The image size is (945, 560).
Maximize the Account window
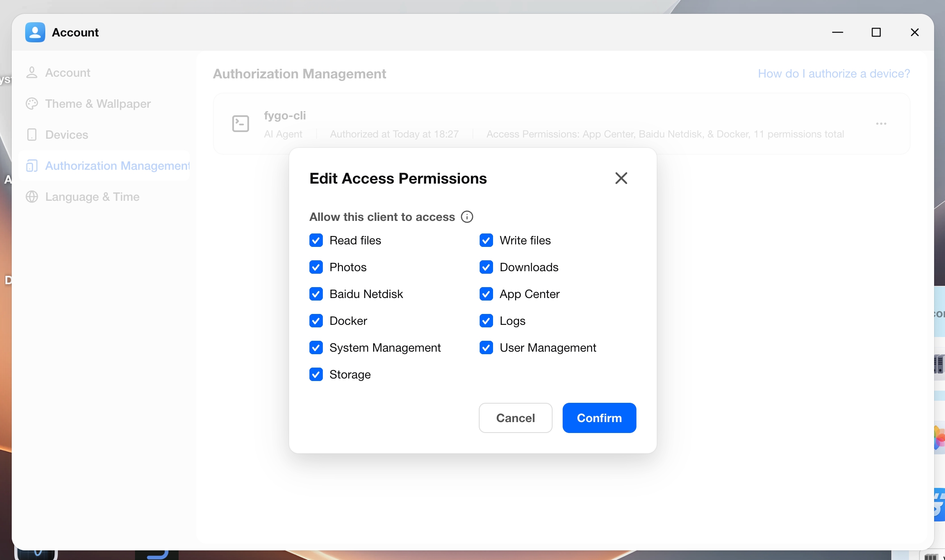(x=876, y=32)
